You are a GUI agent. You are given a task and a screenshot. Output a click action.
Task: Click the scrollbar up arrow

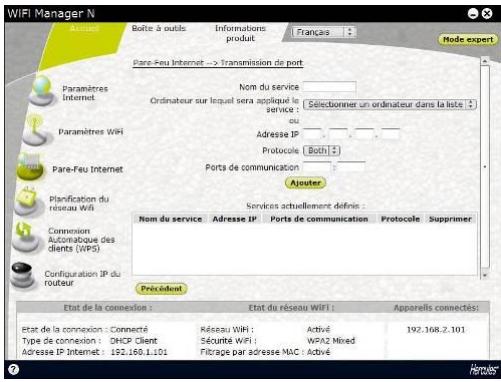coord(485,61)
